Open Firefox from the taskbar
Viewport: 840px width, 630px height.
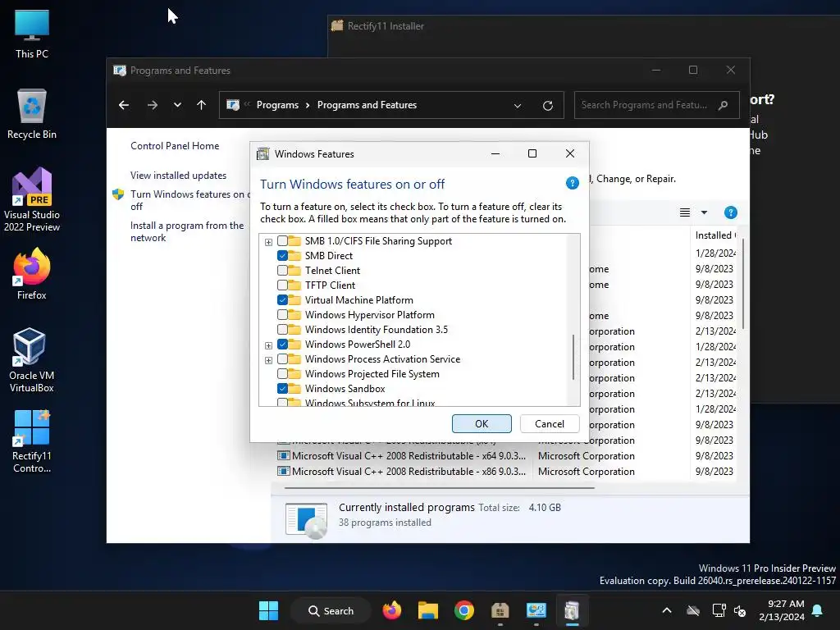(392, 610)
